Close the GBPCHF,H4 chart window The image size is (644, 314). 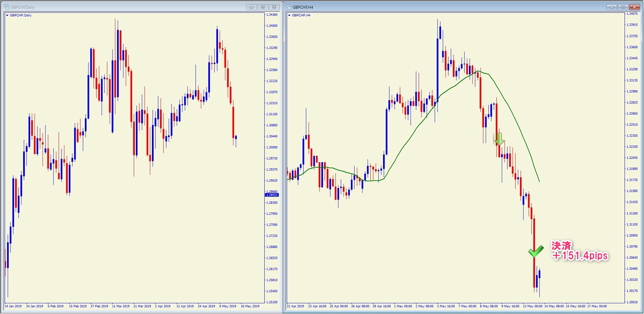click(634, 7)
